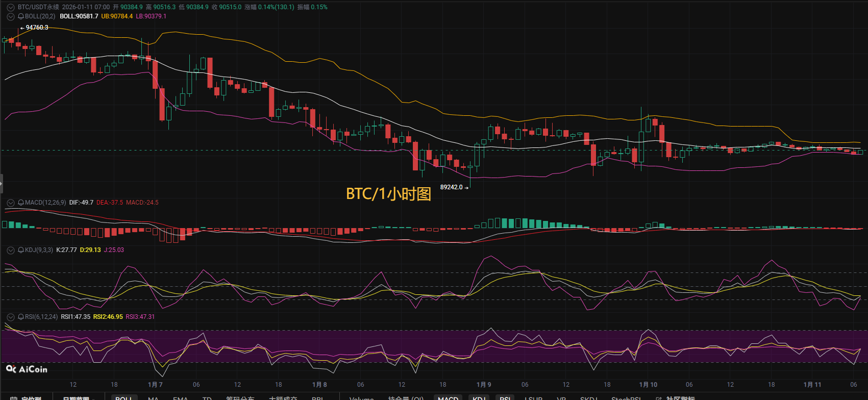Select the 大额成交 option in bottom bar
This screenshot has height=400, width=868.
283,398
